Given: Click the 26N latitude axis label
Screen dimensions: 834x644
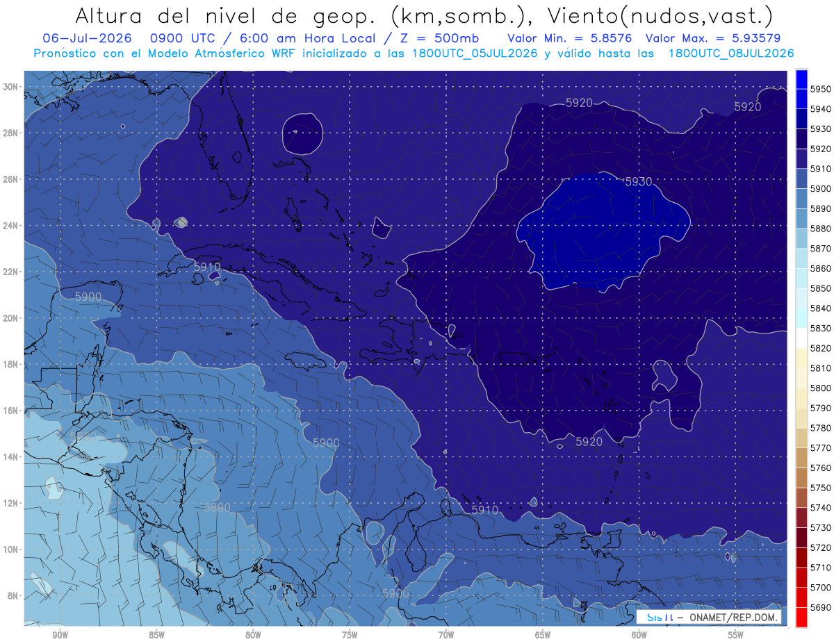Looking at the screenshot, I should (10, 179).
